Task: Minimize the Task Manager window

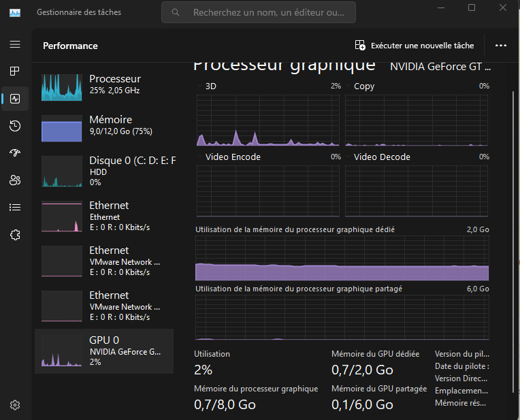Action: coord(441,7)
